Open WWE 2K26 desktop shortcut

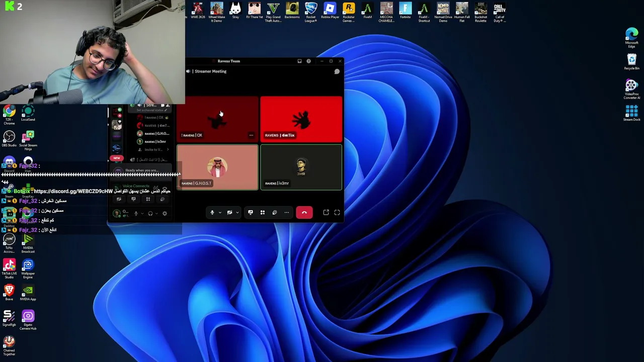click(x=198, y=11)
